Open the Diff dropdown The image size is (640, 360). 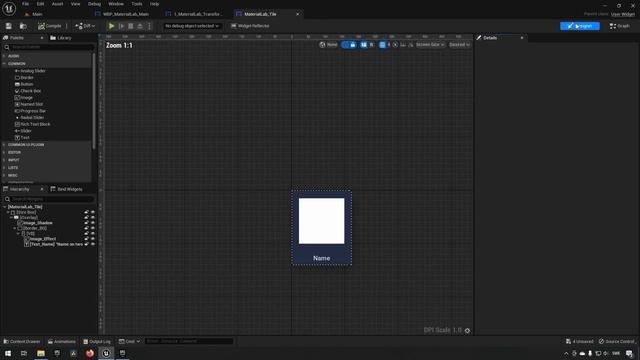click(85, 26)
